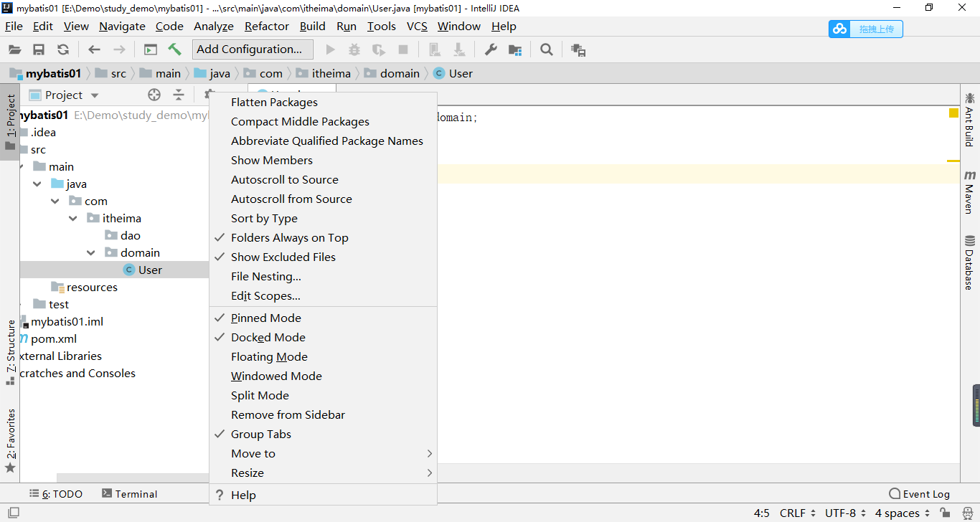Click the Open file toolbar icon

[x=14, y=49]
